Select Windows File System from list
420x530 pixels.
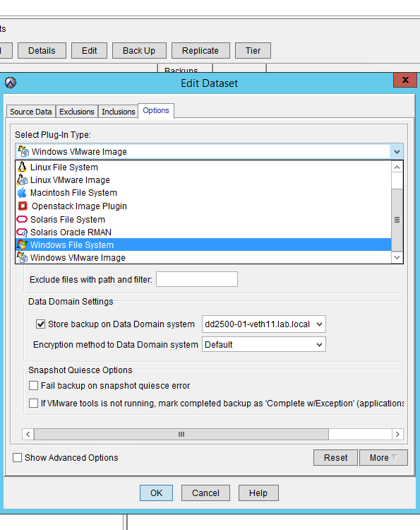coord(203,245)
